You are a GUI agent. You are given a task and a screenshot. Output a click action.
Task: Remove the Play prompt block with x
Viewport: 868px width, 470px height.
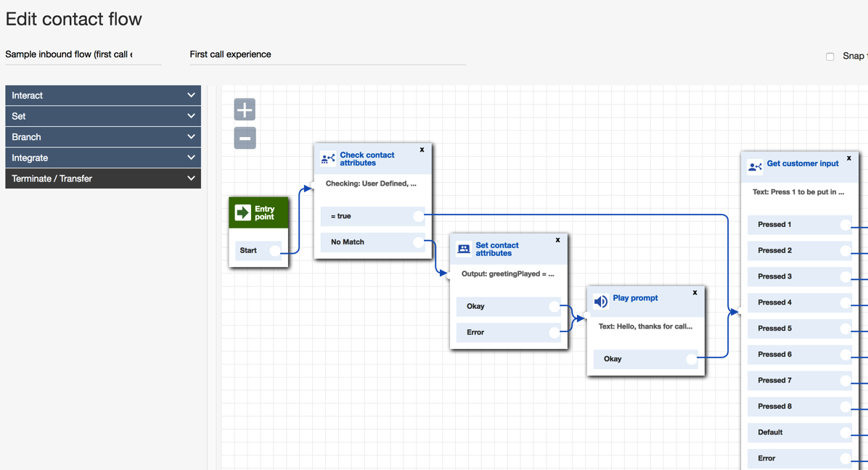pos(695,293)
